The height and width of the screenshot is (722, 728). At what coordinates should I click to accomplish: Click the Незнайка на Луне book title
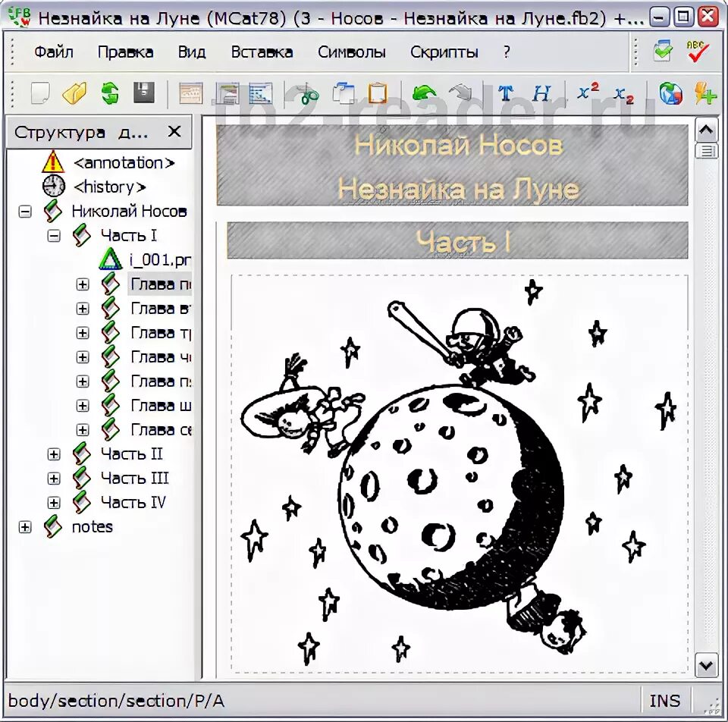pos(459,190)
